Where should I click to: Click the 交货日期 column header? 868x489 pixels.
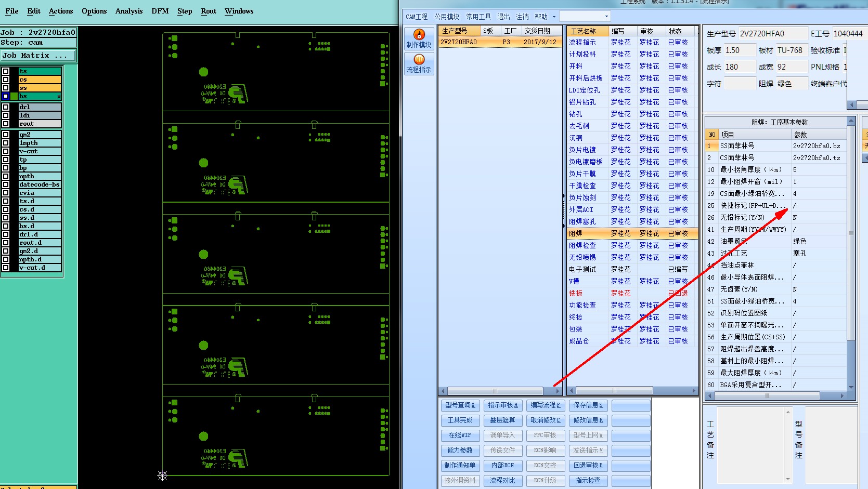click(x=541, y=31)
